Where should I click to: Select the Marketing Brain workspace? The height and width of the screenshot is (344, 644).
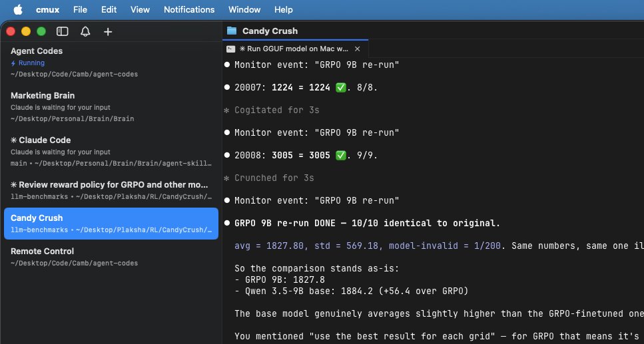(111, 106)
